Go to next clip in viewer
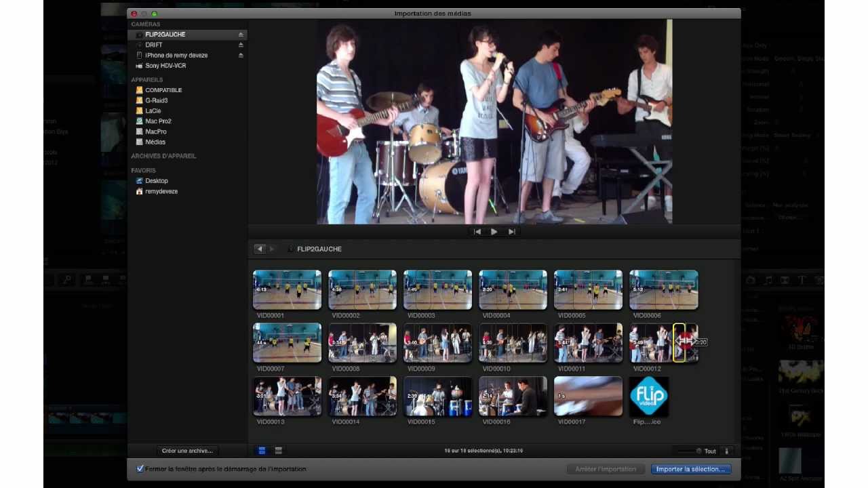 click(x=512, y=232)
